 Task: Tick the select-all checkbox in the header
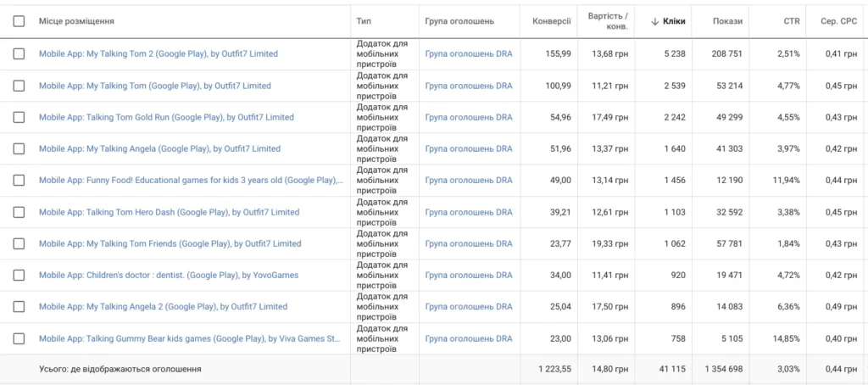pos(19,21)
